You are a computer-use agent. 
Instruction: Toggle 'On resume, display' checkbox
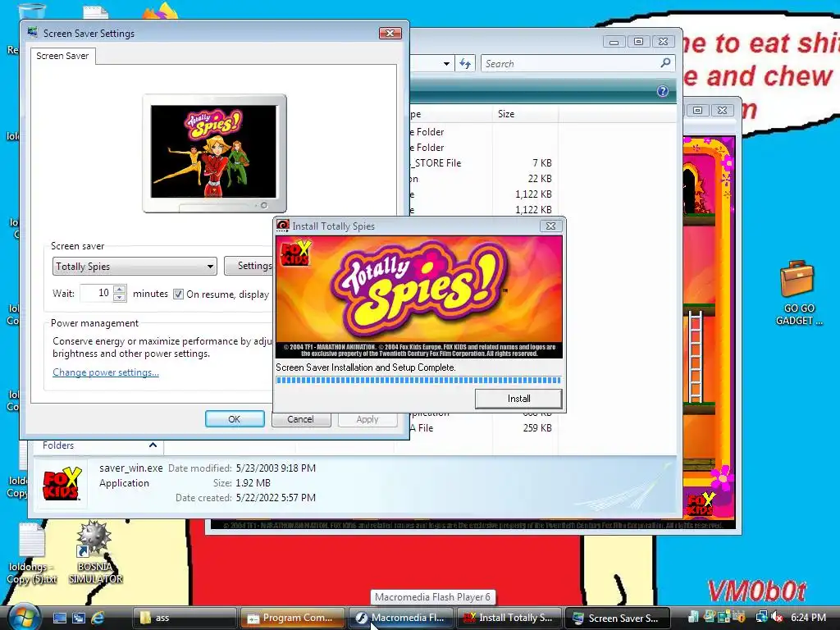coord(178,294)
